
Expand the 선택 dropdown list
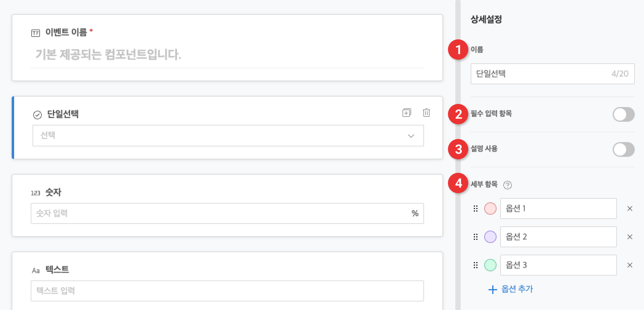point(228,136)
